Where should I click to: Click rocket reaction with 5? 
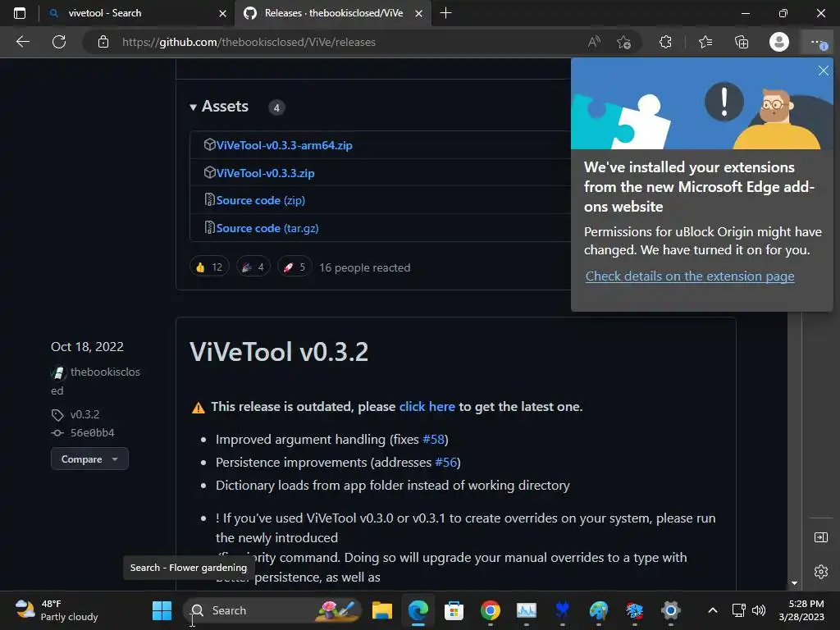click(x=294, y=267)
